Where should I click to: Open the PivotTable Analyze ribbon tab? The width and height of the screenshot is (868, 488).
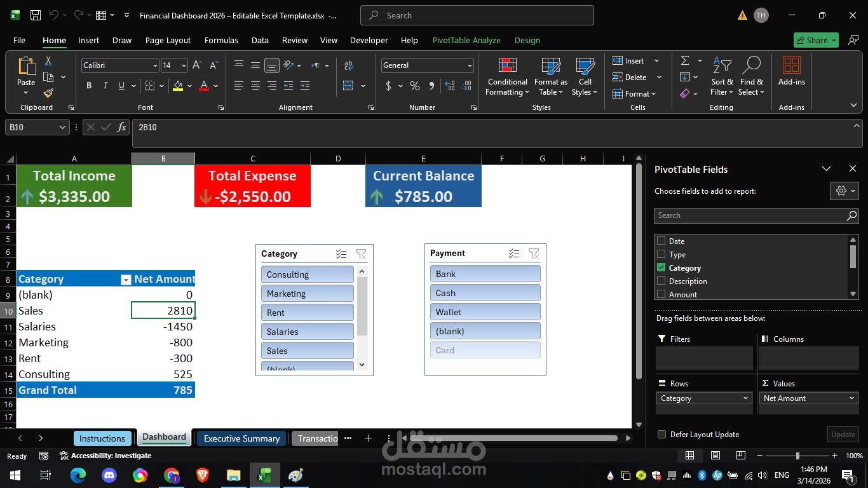466,40
